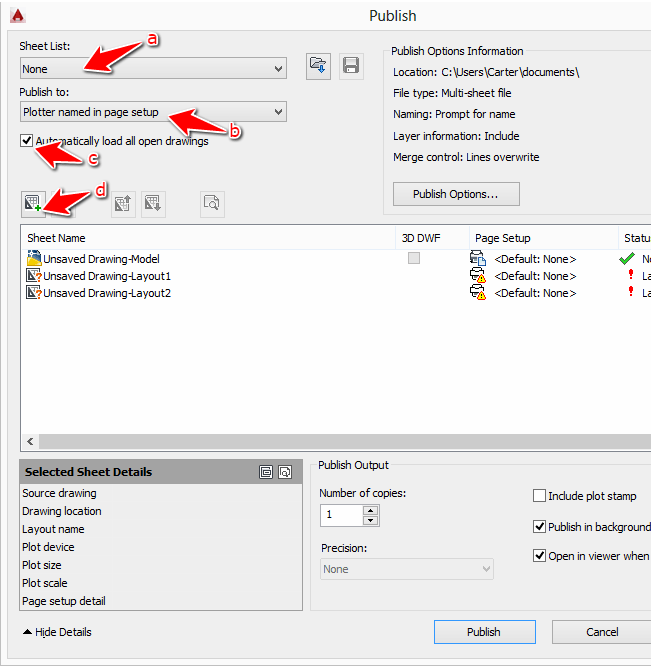Screen dimensions: 654x669
Task: Click the Sheet Name column header
Action: [208, 238]
